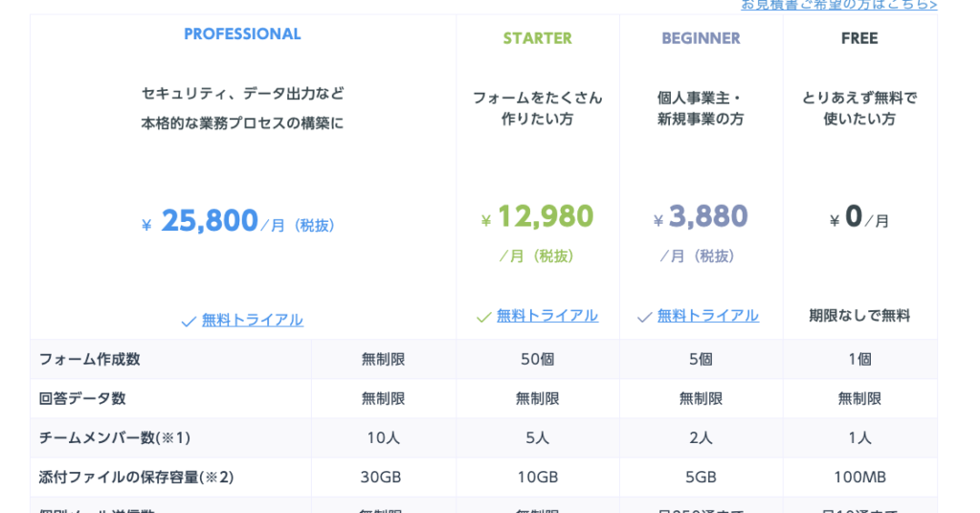The width and height of the screenshot is (980, 513).
Task: Click the BEGINNER plan heading
Action: [701, 38]
